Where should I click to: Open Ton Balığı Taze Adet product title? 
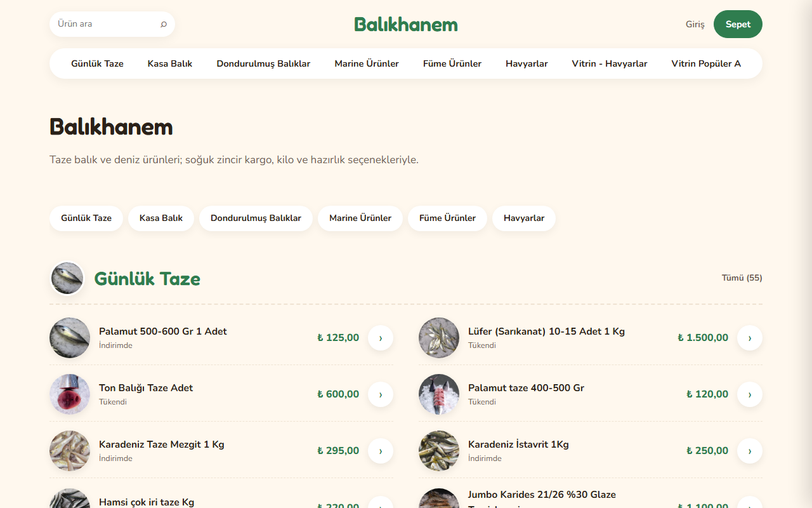pos(146,388)
